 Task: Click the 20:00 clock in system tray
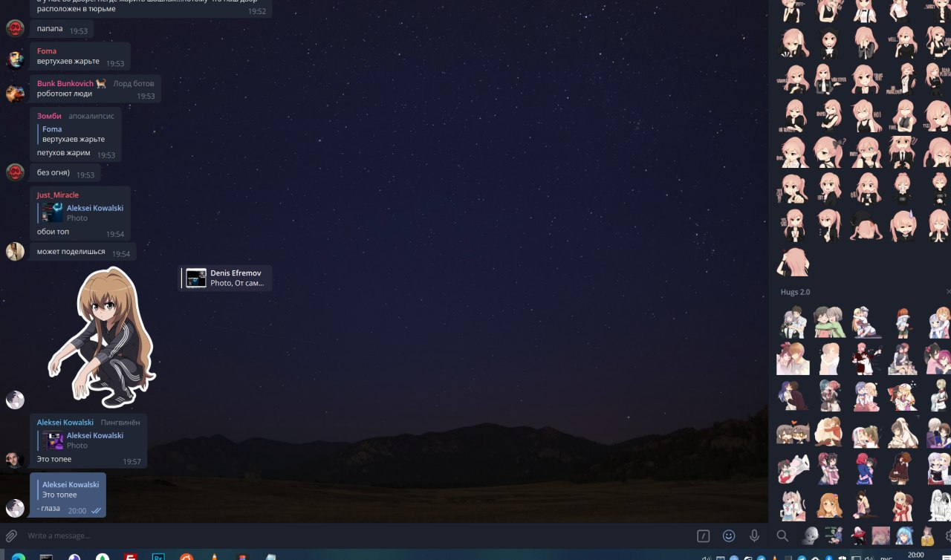point(915,555)
